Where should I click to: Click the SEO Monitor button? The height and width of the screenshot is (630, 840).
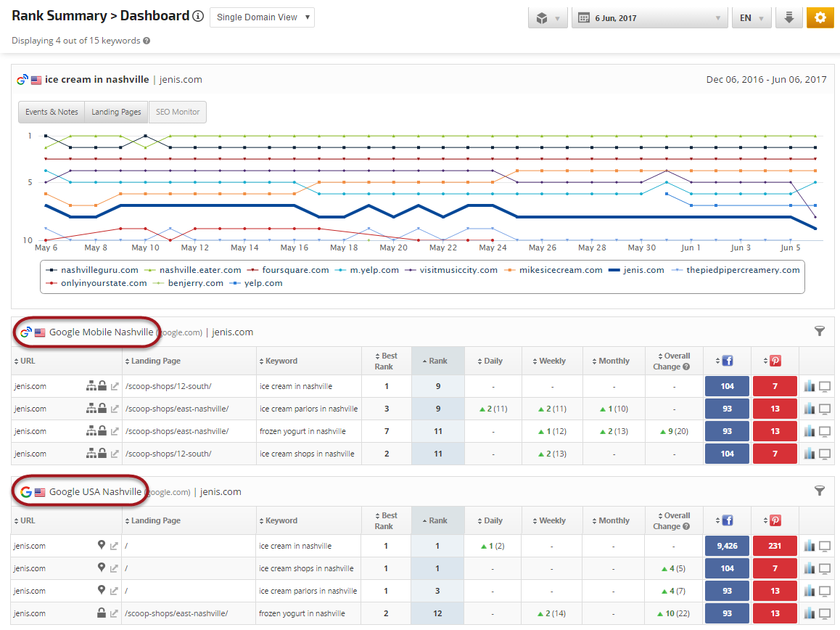click(178, 112)
